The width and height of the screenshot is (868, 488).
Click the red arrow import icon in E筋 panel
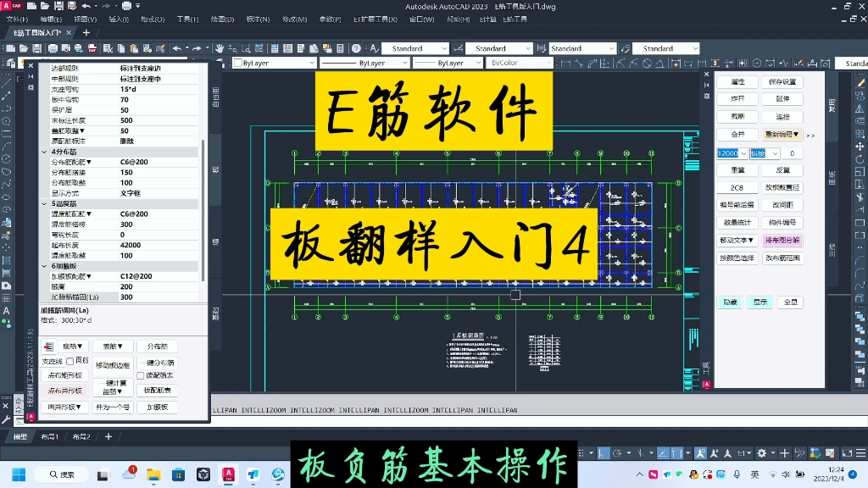[x=48, y=347]
